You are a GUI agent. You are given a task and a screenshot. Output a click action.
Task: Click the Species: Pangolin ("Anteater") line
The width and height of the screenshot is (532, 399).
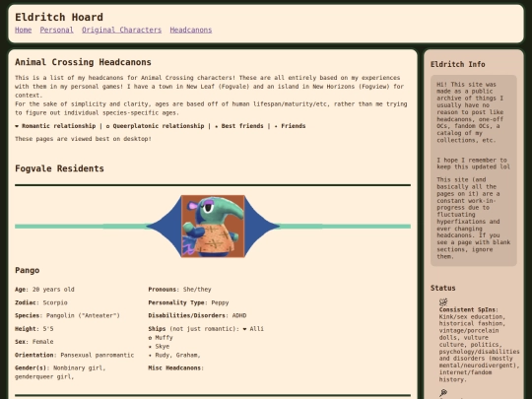pos(67,315)
